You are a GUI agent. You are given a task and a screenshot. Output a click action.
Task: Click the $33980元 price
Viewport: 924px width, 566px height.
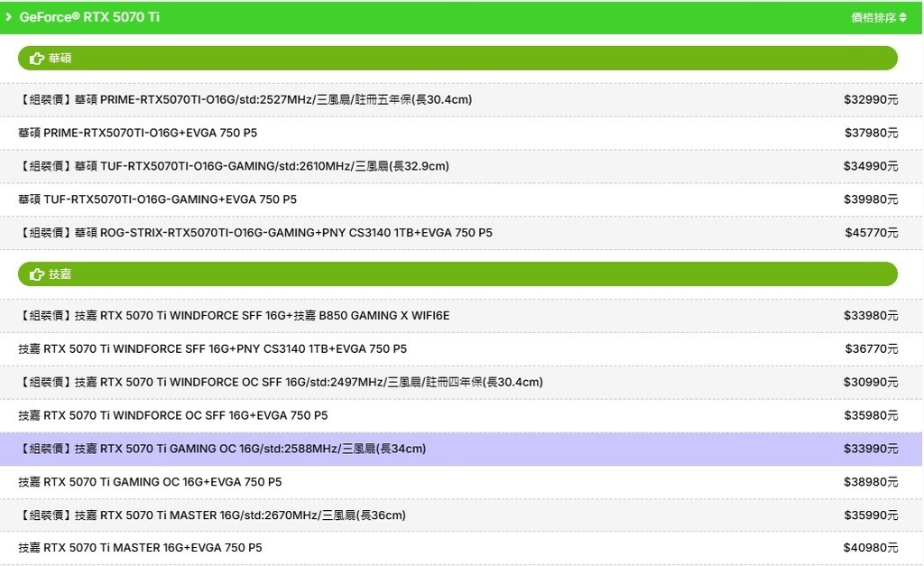tap(871, 315)
